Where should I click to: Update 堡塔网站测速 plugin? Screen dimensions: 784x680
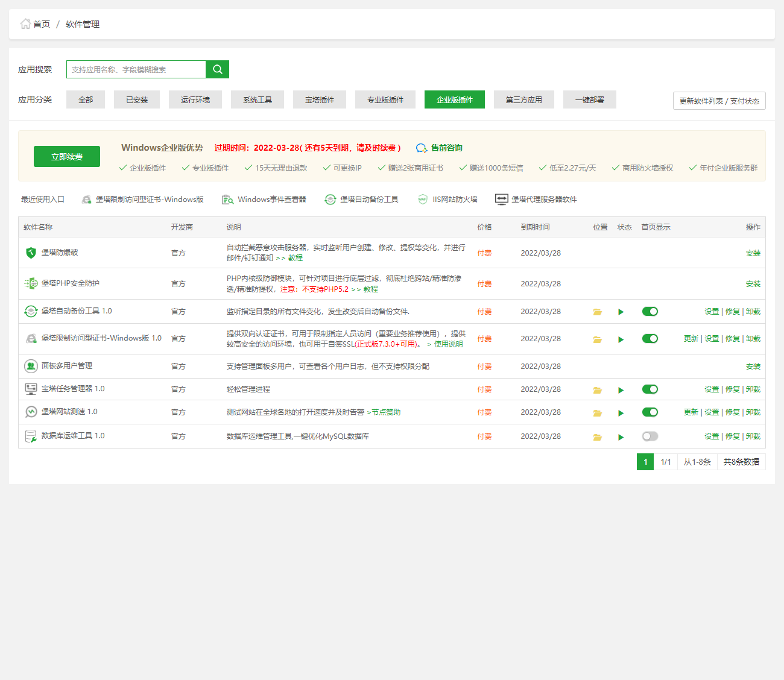691,412
